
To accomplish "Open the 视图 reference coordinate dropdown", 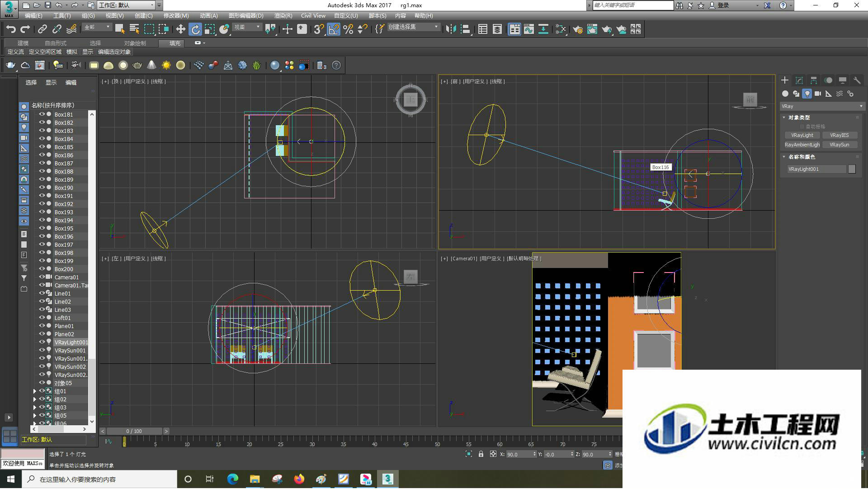I will coord(247,28).
